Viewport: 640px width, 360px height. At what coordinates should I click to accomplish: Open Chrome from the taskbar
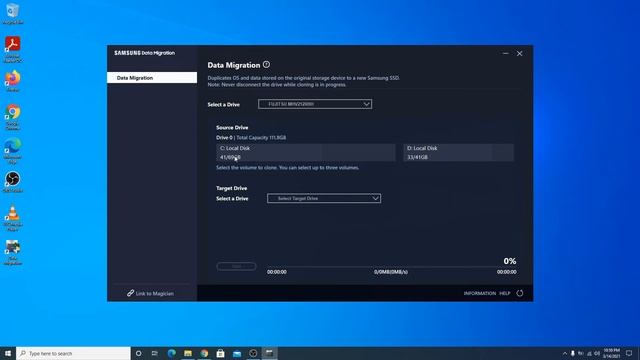pyautogui.click(x=204, y=353)
